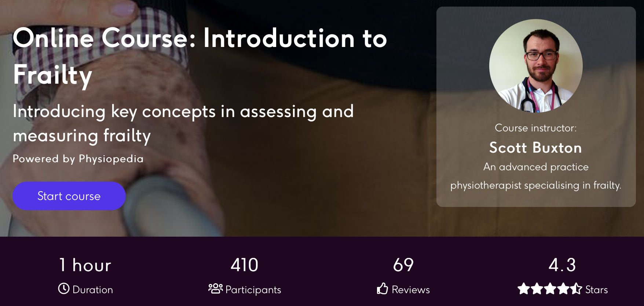The width and height of the screenshot is (644, 306).
Task: Click the thumbs-up Reviews icon
Action: pos(383,289)
